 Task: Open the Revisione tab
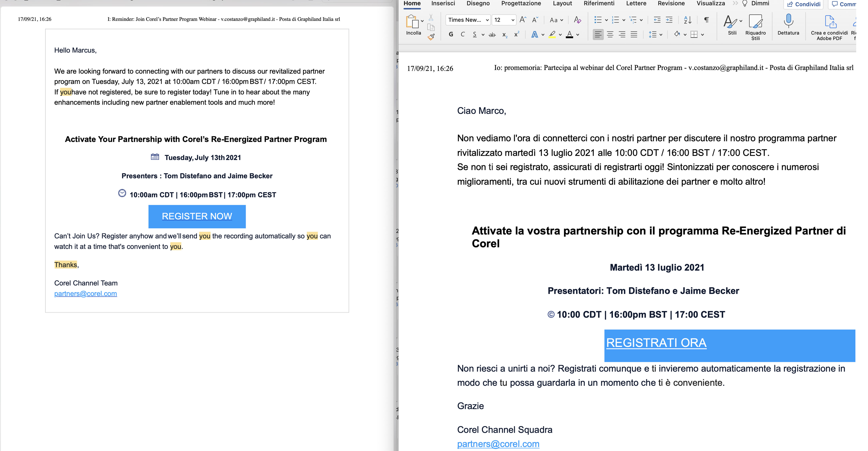(x=671, y=3)
